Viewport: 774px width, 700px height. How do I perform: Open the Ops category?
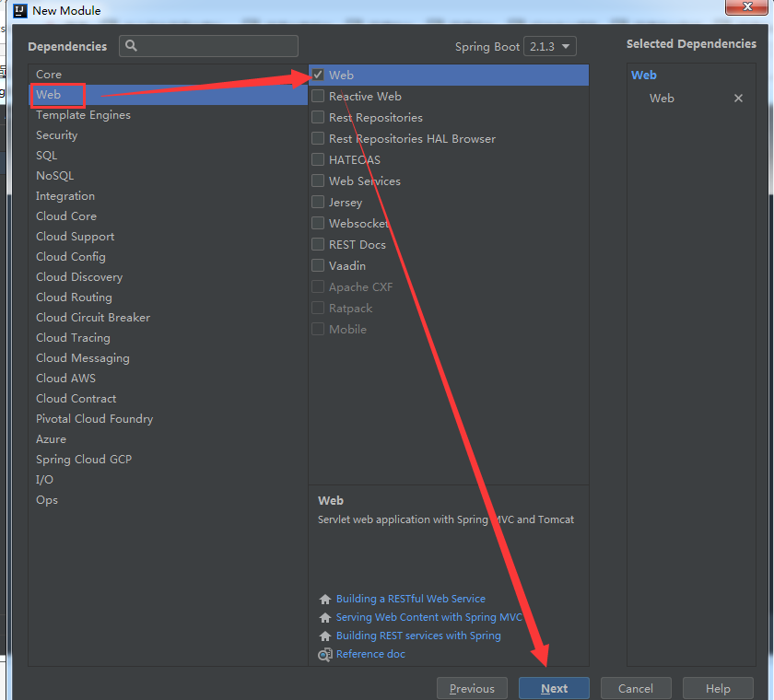168,498
